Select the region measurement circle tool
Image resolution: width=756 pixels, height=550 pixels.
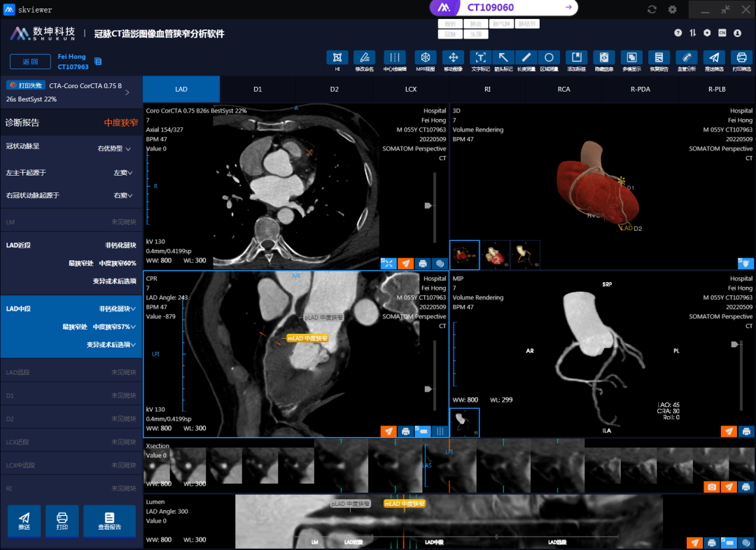coord(549,58)
